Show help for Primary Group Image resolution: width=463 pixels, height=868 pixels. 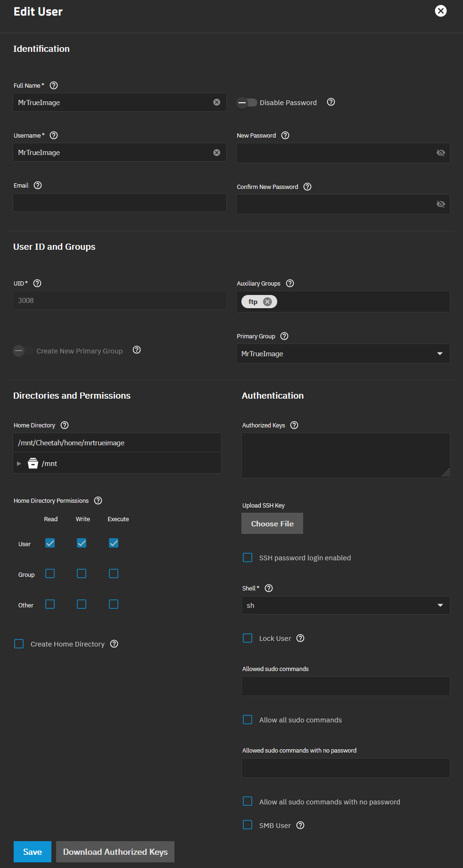click(x=284, y=336)
